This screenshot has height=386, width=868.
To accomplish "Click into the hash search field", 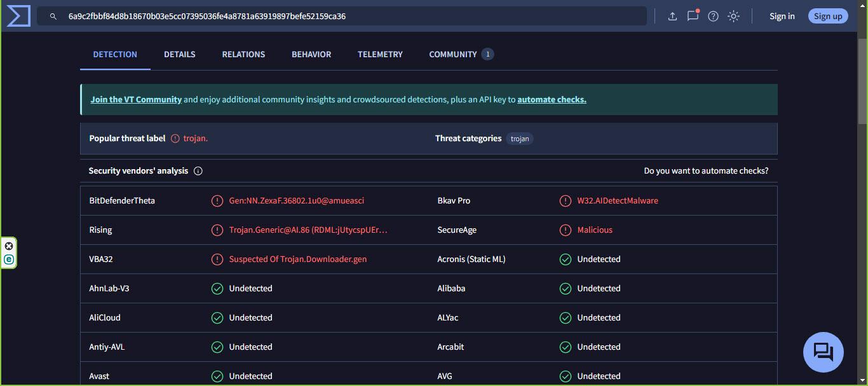I will [342, 17].
